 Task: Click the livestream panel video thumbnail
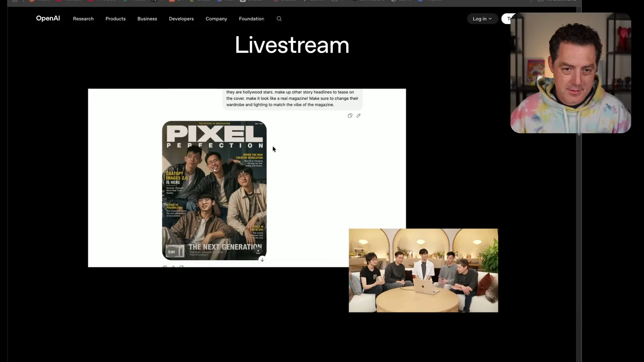point(423,270)
